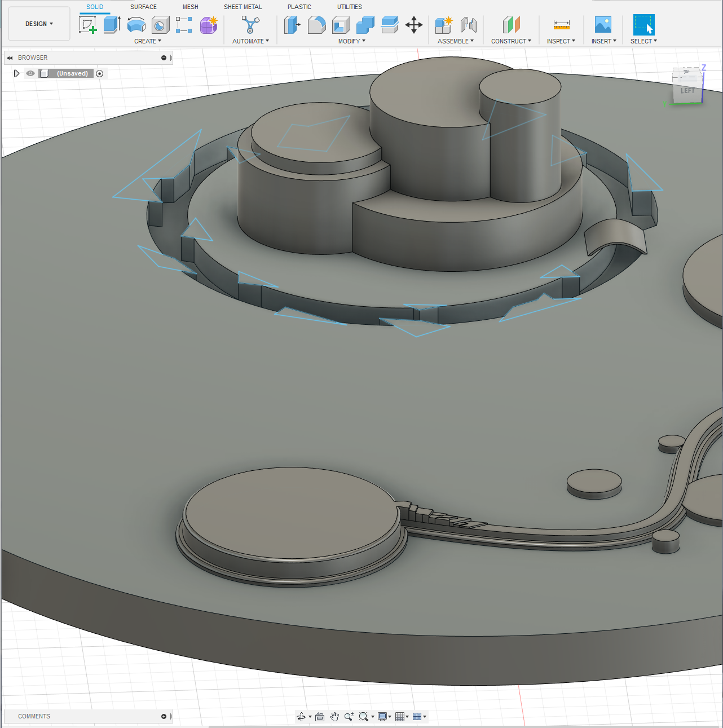Select the Revolve tool icon
This screenshot has width=723, height=728.
tap(136, 25)
